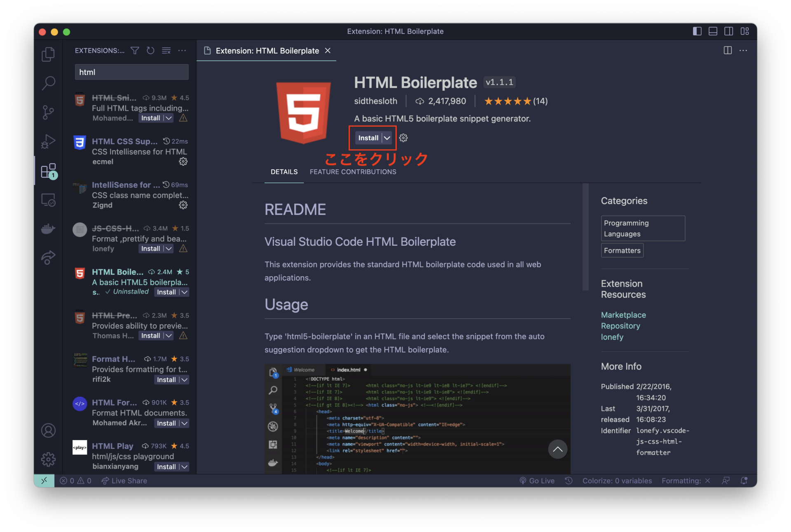
Task: Open lonefy publisher link
Action: [x=612, y=337]
